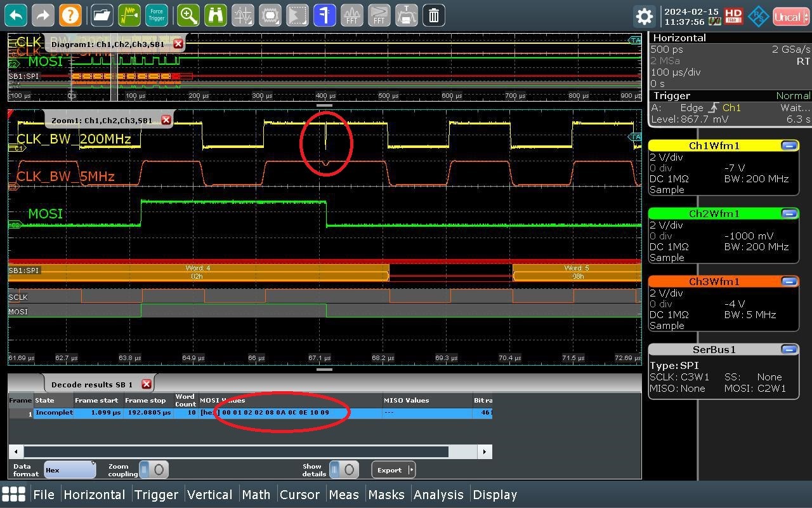Image resolution: width=812 pixels, height=508 pixels.
Task: Select the first FFT tool icon
Action: [352, 15]
